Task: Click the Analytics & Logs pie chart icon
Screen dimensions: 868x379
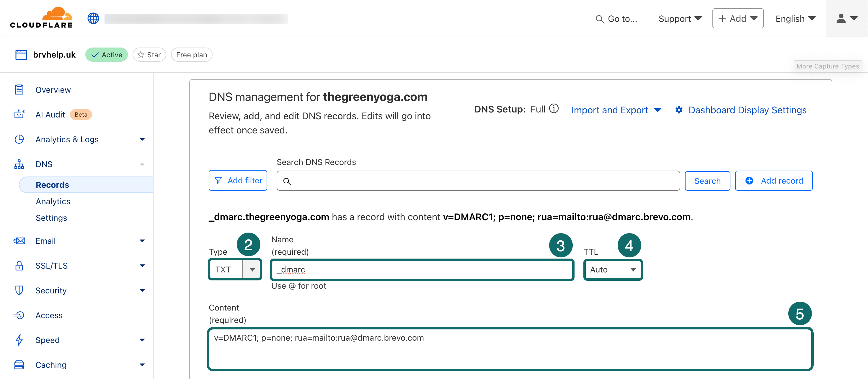Action: 19,139
